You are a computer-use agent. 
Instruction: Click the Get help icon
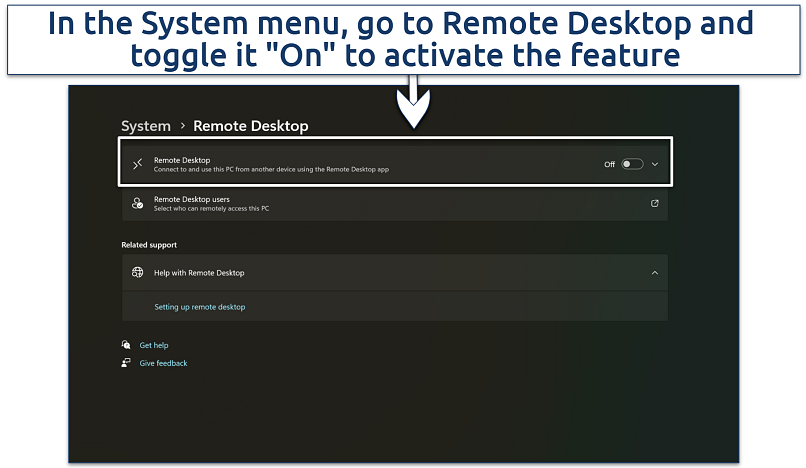click(126, 345)
